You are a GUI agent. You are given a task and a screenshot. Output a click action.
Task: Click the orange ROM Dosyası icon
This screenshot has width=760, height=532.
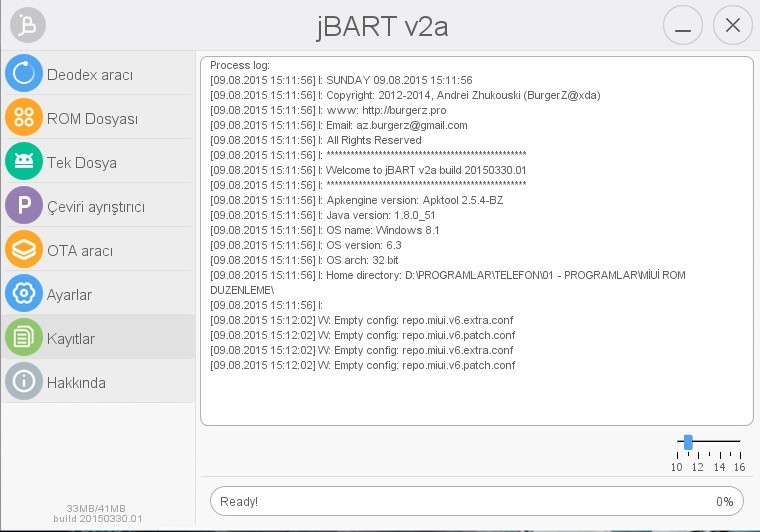[24, 117]
